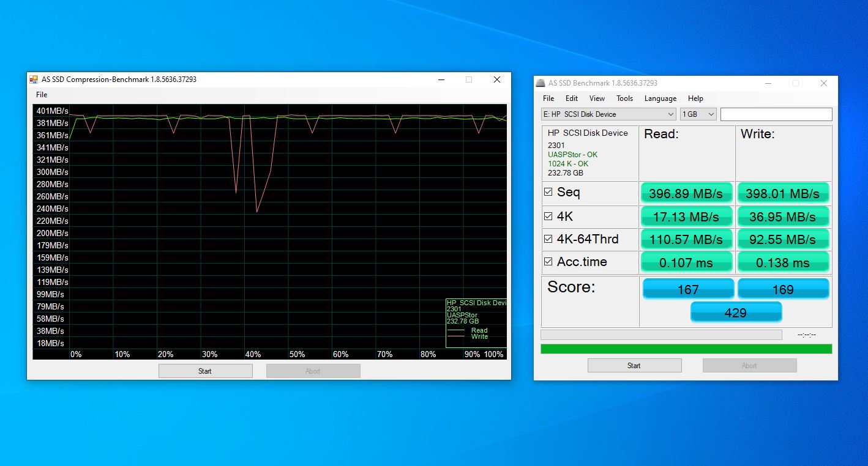Open the View menu in AS SSD Benchmark
868x466 pixels.
point(597,98)
